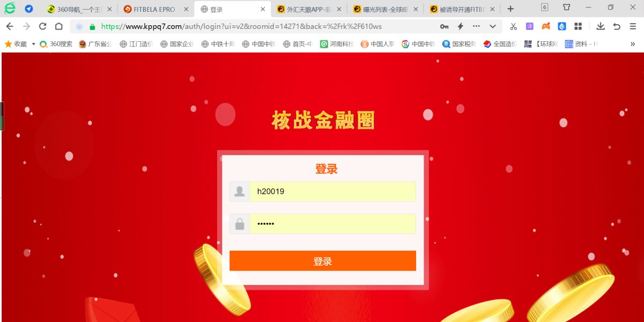
Task: Open the extensions grid icon
Action: click(578, 26)
